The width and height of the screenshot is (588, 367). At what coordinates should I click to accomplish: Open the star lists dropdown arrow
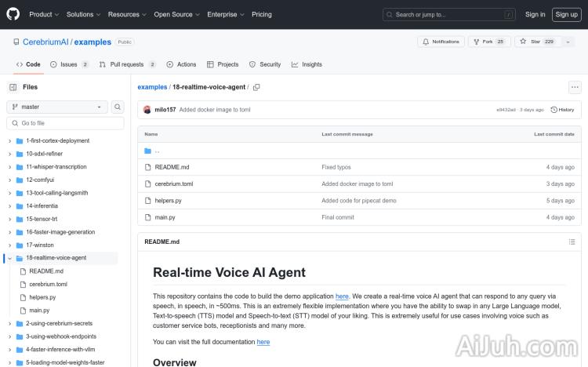click(568, 42)
